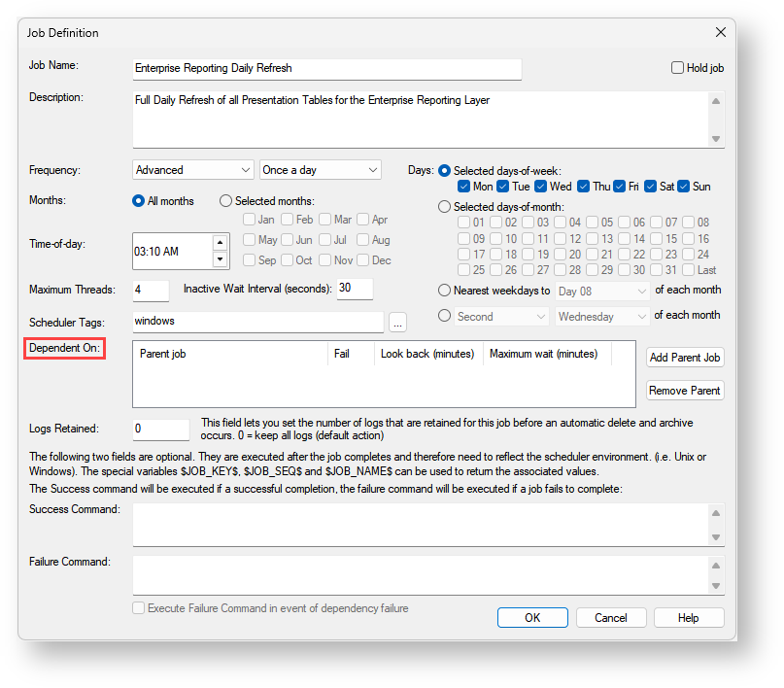Click the Time-of-day 03:10 AM field
This screenshot has width=784, height=688.
(173, 251)
